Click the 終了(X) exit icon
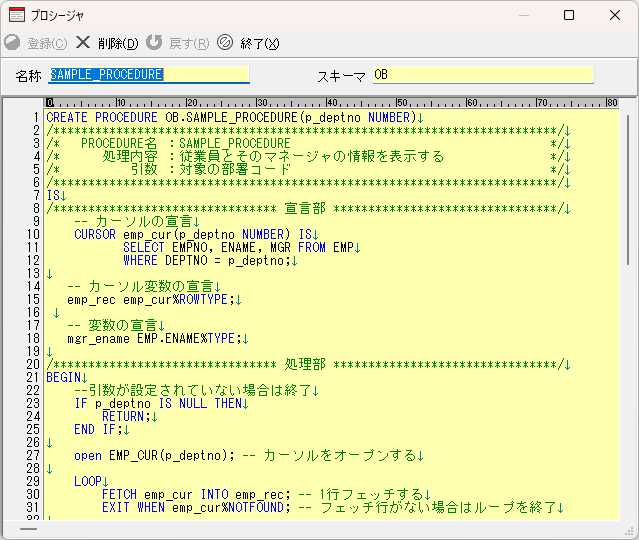The width and height of the screenshot is (639, 540). (225, 42)
